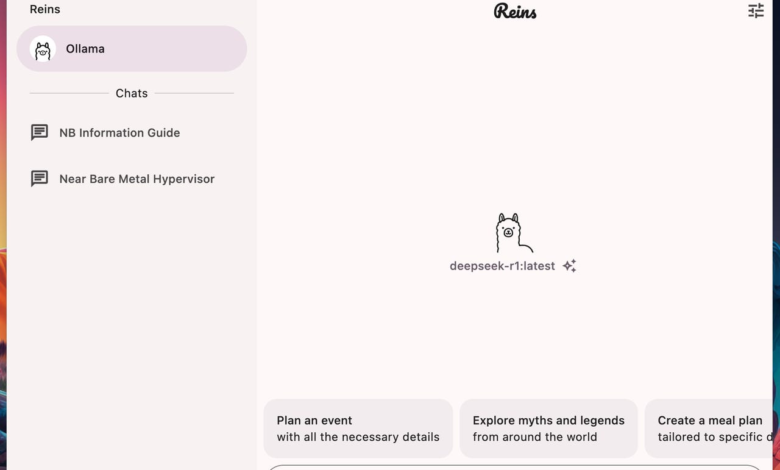
Task: Open the NB Information Guide chat by its title
Action: tap(119, 132)
